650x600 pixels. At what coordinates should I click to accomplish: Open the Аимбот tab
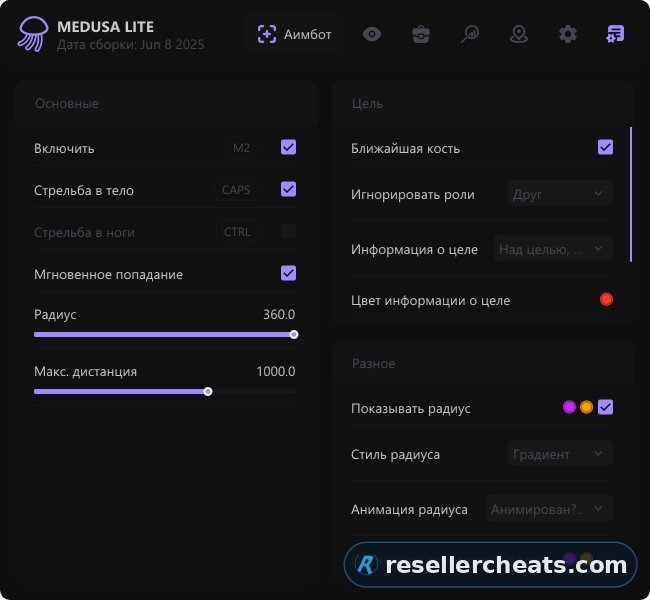(294, 34)
